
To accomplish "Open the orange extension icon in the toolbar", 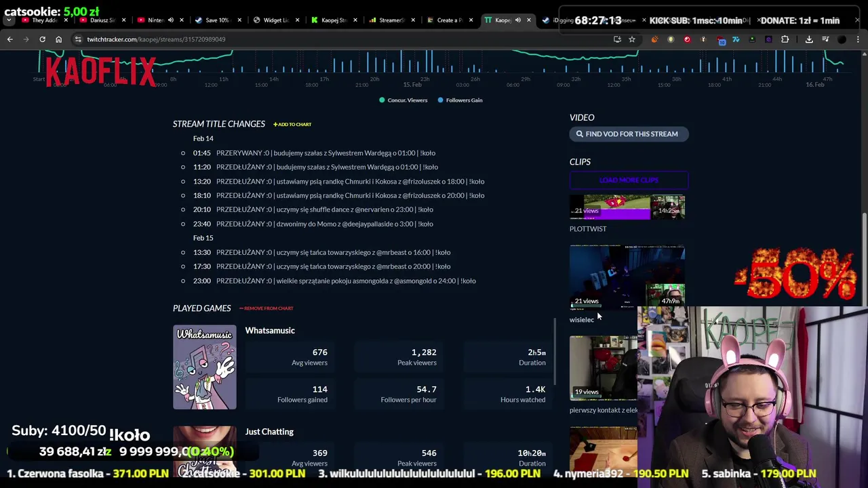I will click(654, 39).
